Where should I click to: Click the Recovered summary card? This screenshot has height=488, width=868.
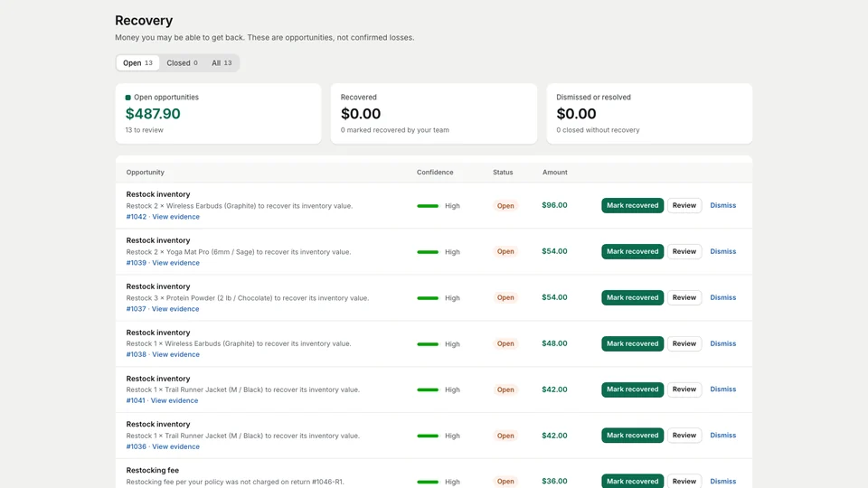pyautogui.click(x=433, y=114)
